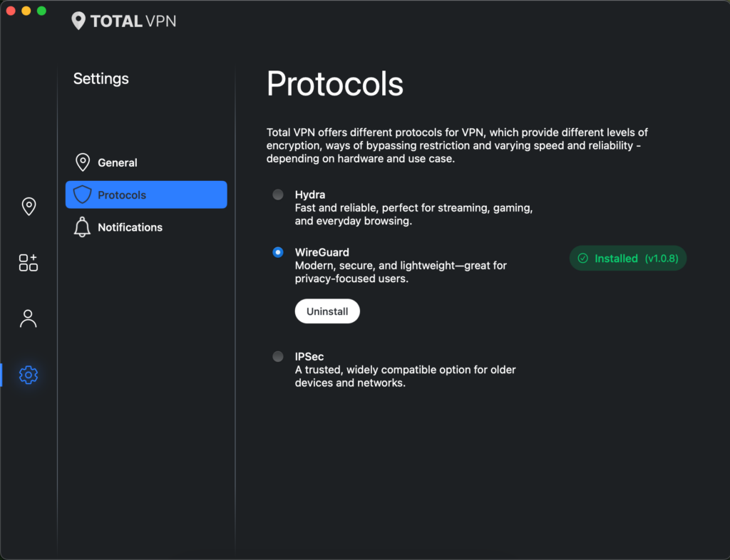
Task: Open the apps grid sidebar icon
Action: pyautogui.click(x=29, y=262)
